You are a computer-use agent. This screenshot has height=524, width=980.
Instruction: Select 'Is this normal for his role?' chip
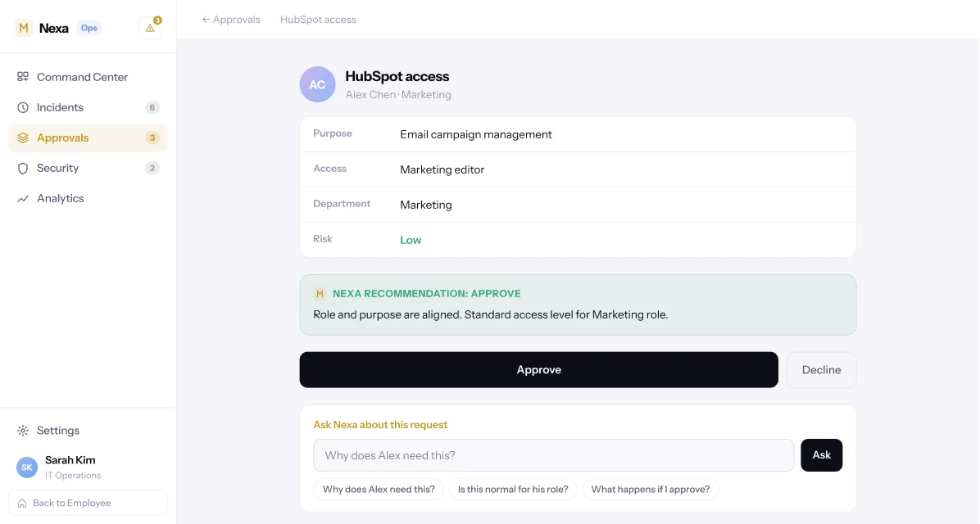[513, 489]
